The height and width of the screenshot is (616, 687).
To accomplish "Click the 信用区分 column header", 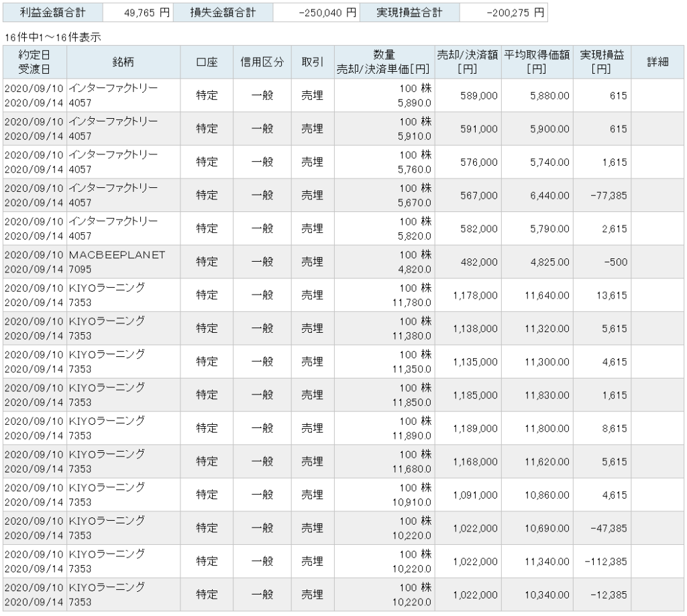I will coord(262,62).
